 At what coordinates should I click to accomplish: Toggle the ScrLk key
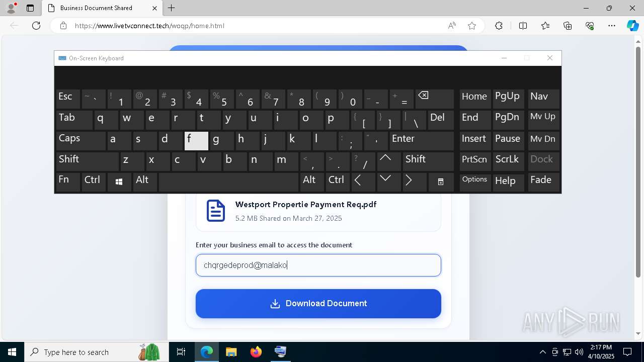point(509,161)
